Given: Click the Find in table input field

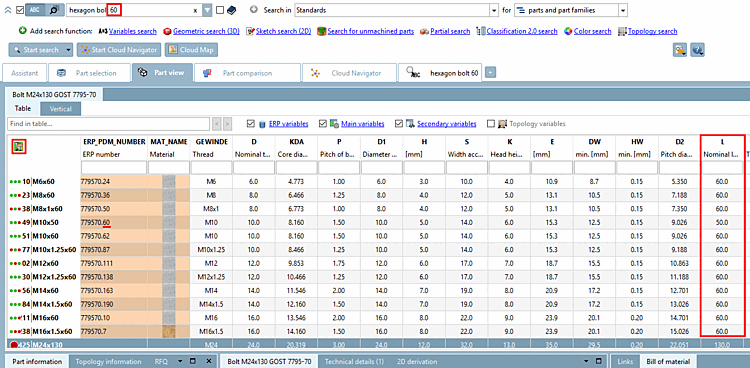Looking at the screenshot, I should (109, 123).
